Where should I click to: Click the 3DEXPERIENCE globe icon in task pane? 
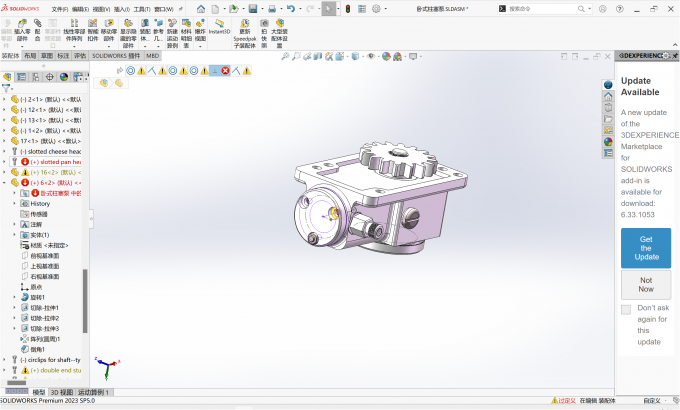[x=608, y=85]
